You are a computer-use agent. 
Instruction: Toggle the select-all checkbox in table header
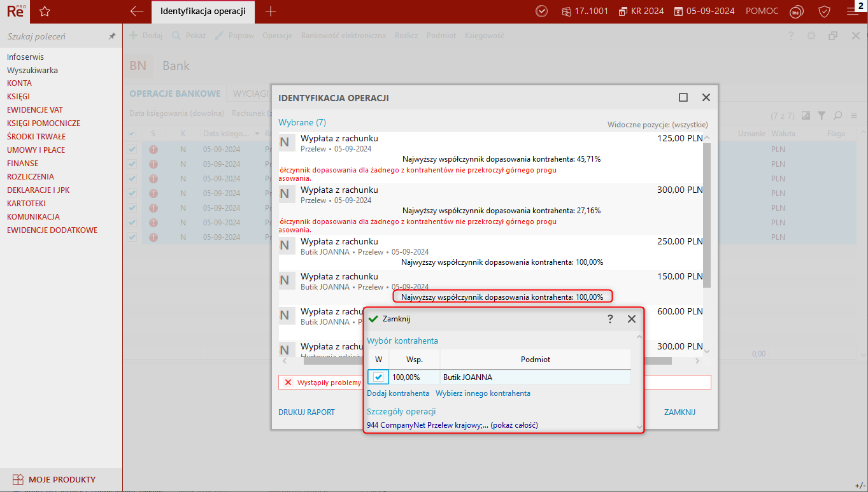point(132,134)
